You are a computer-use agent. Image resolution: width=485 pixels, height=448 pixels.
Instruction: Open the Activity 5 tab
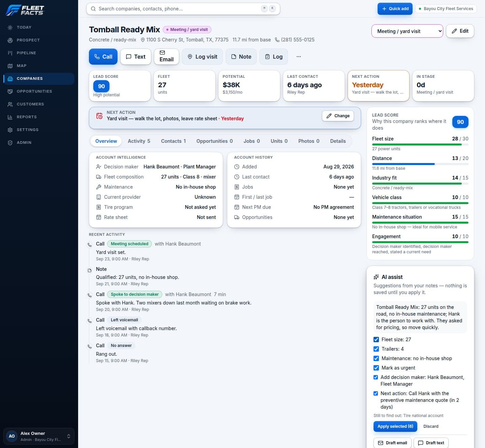139,141
